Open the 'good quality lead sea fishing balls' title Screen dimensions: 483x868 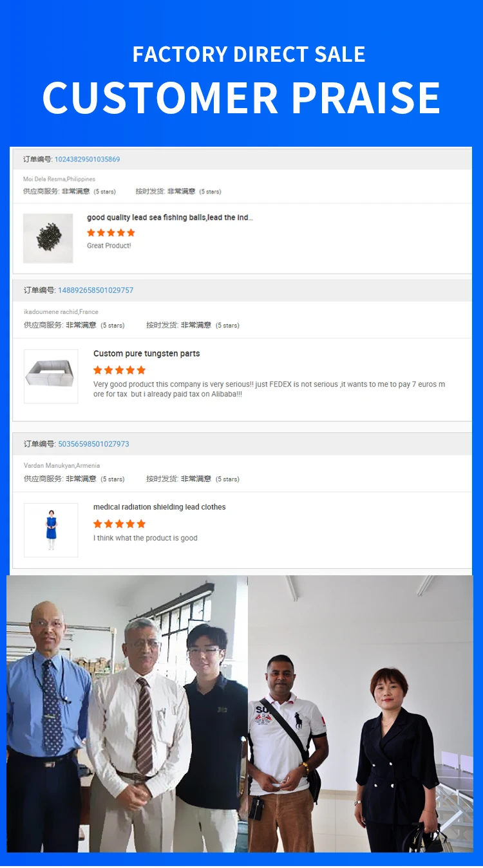170,217
